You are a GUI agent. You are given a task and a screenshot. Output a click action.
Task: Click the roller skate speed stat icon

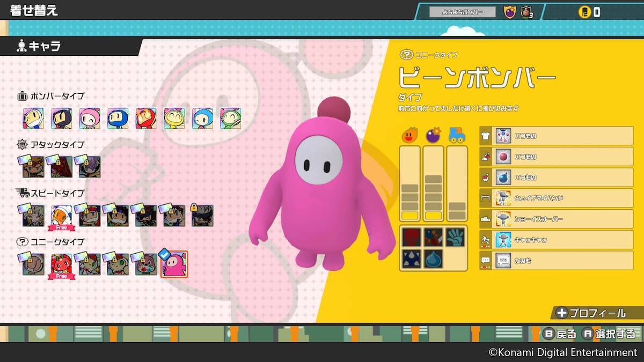pos(457,135)
